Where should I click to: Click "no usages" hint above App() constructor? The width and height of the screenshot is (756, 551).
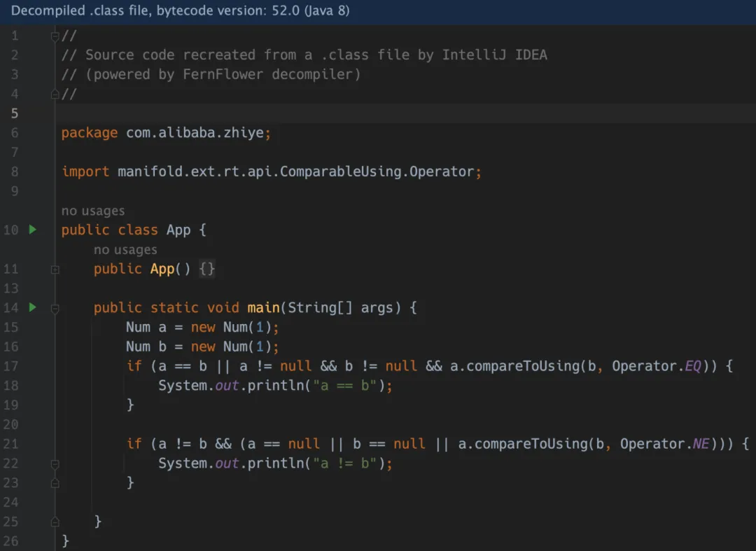tap(125, 249)
